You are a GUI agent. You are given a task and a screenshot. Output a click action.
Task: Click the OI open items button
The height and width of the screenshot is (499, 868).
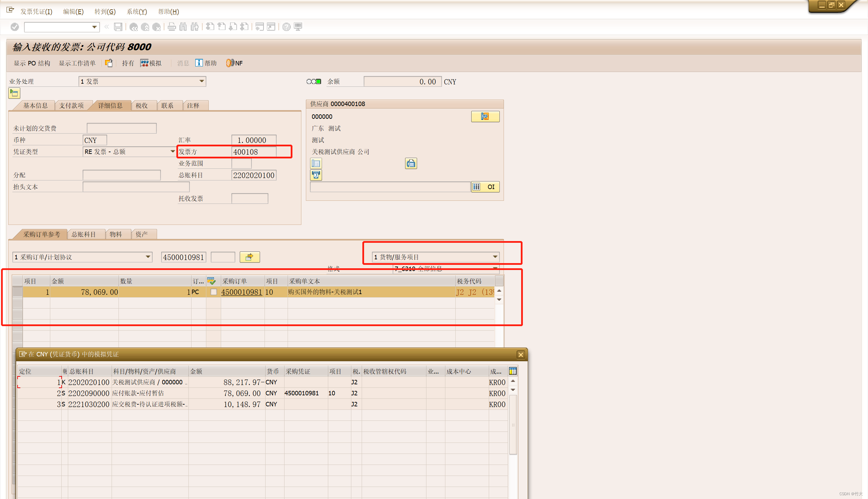[x=486, y=187]
